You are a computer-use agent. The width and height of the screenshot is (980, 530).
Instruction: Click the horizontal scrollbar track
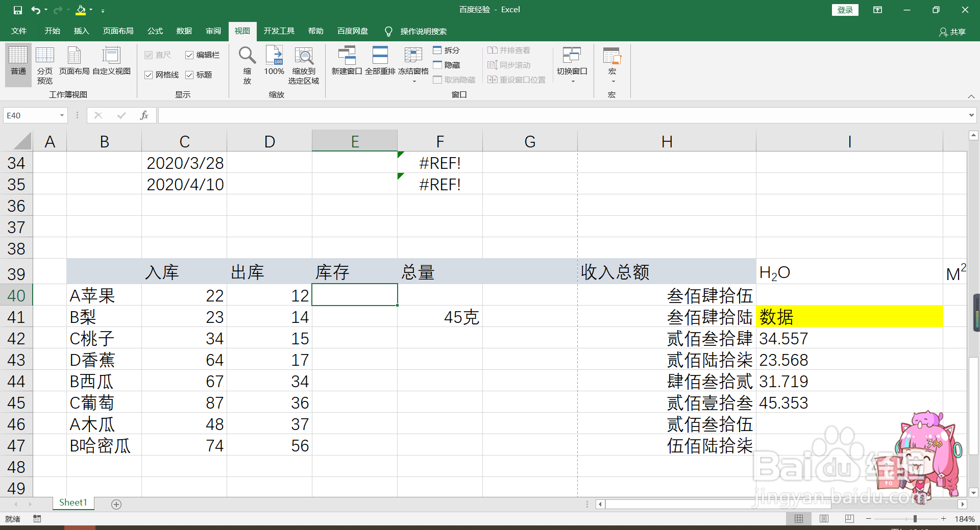pyautogui.click(x=781, y=504)
